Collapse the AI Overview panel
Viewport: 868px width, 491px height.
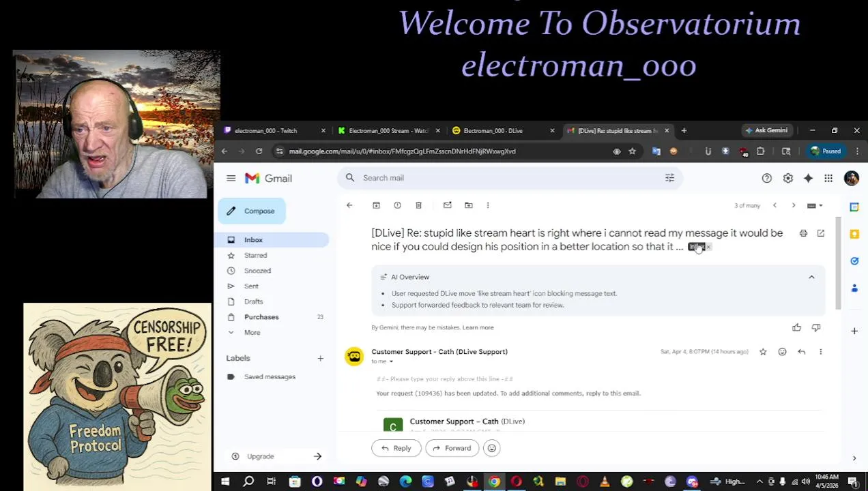pyautogui.click(x=811, y=277)
